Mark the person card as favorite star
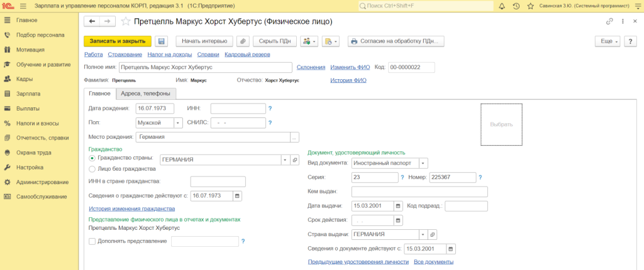 126,21
